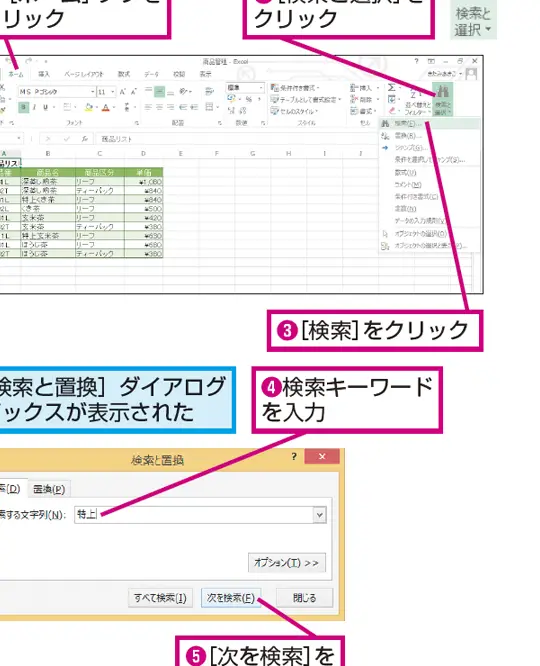Image resolution: width=540 pixels, height=666 pixels.
Task: Click the 次を検索(F) button
Action: (x=231, y=598)
